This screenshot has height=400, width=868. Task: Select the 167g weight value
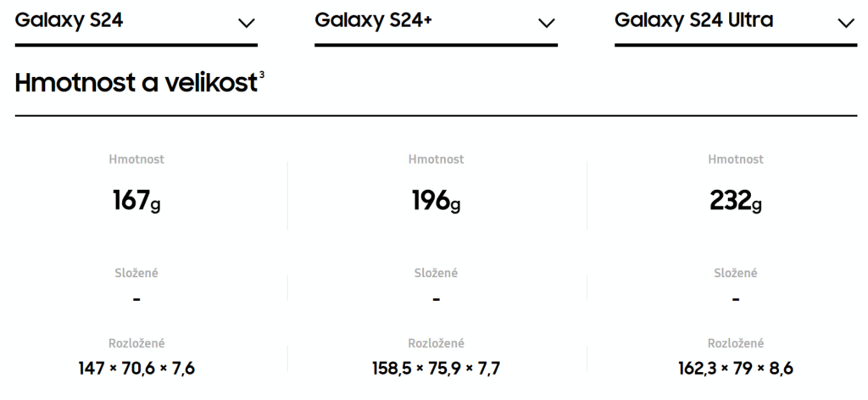[x=136, y=200]
